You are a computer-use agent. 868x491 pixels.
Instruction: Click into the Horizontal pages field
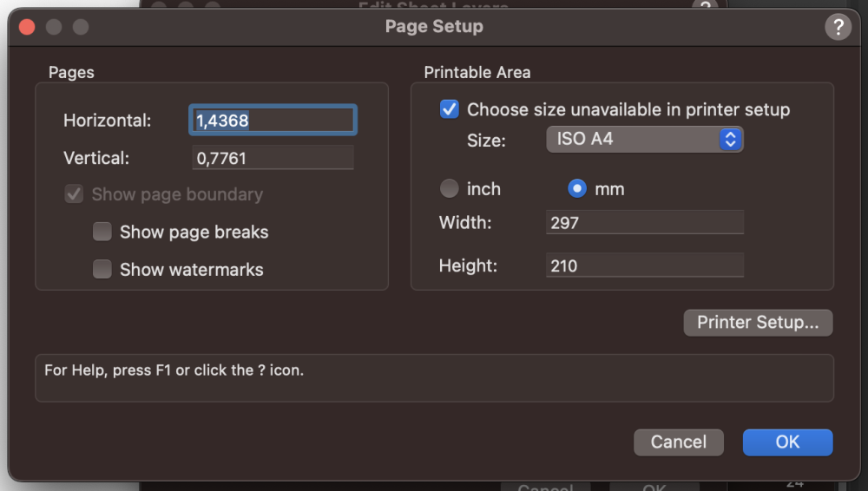(x=273, y=121)
